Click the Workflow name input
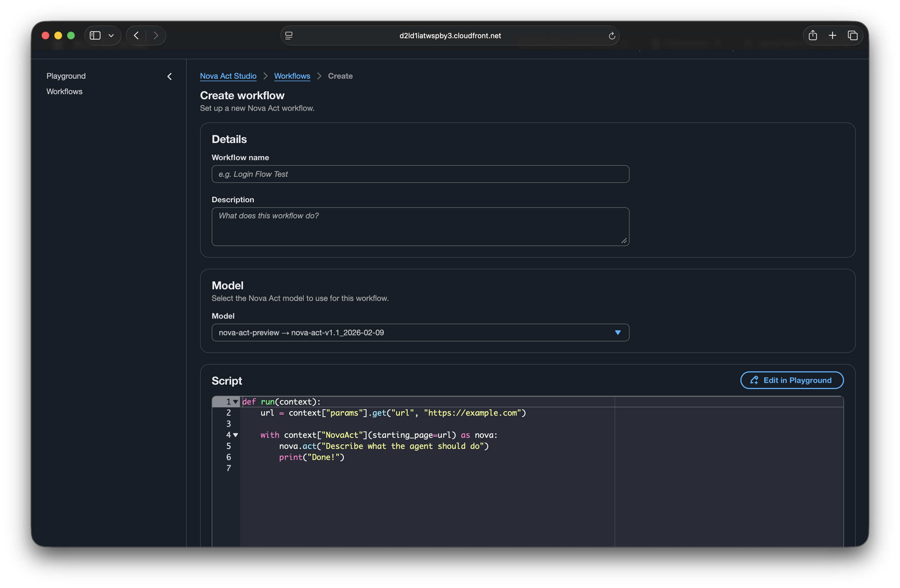The width and height of the screenshot is (900, 588). point(421,174)
